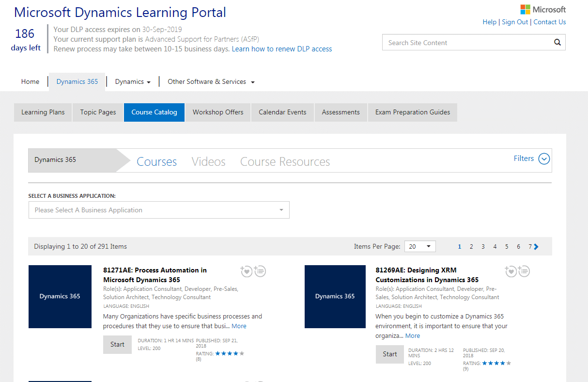Switch to Videos section
This screenshot has width=588, height=382.
208,161
